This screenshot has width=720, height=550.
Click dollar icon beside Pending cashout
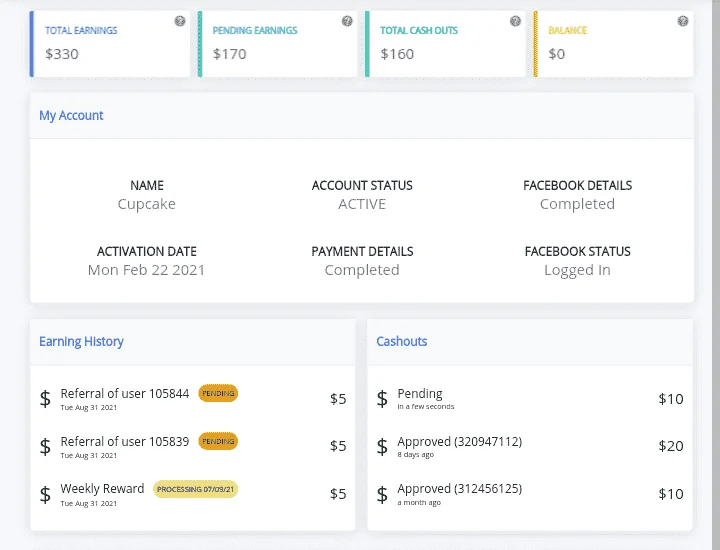(382, 398)
